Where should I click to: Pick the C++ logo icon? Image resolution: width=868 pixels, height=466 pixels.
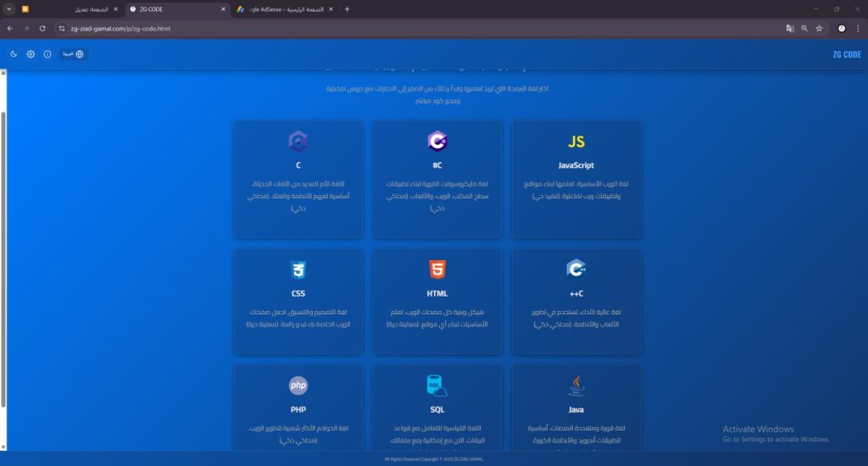(x=576, y=269)
